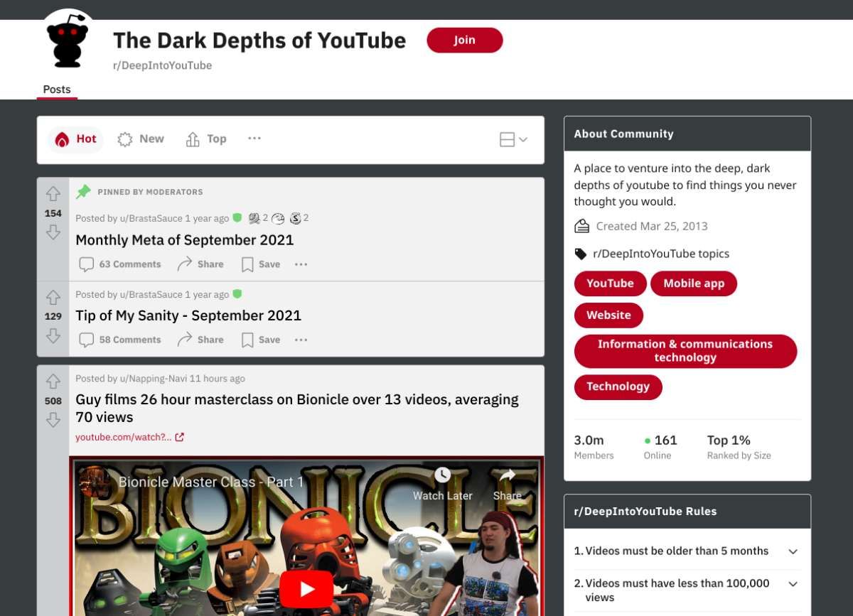853x616 pixels.
Task: Select the Website topic tag
Action: [x=608, y=315]
